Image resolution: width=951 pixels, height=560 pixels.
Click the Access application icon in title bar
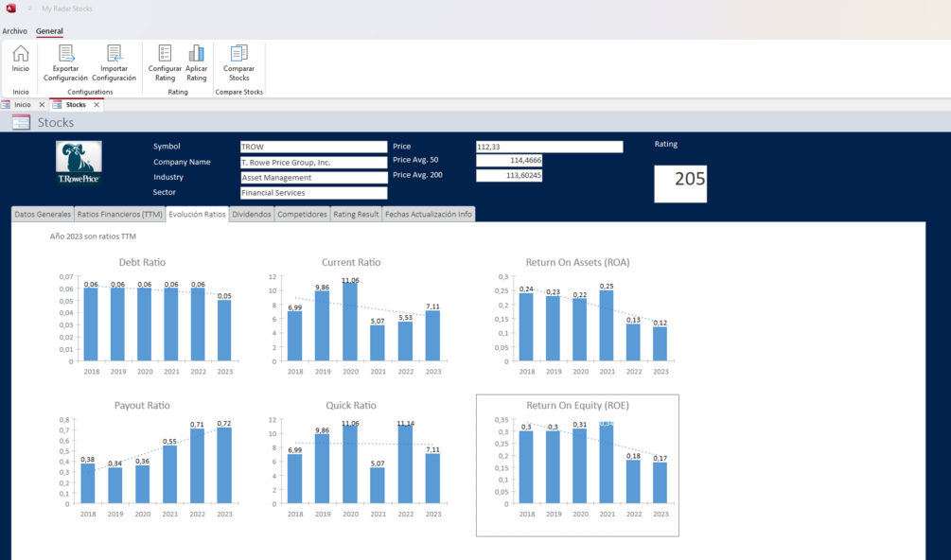[x=10, y=9]
